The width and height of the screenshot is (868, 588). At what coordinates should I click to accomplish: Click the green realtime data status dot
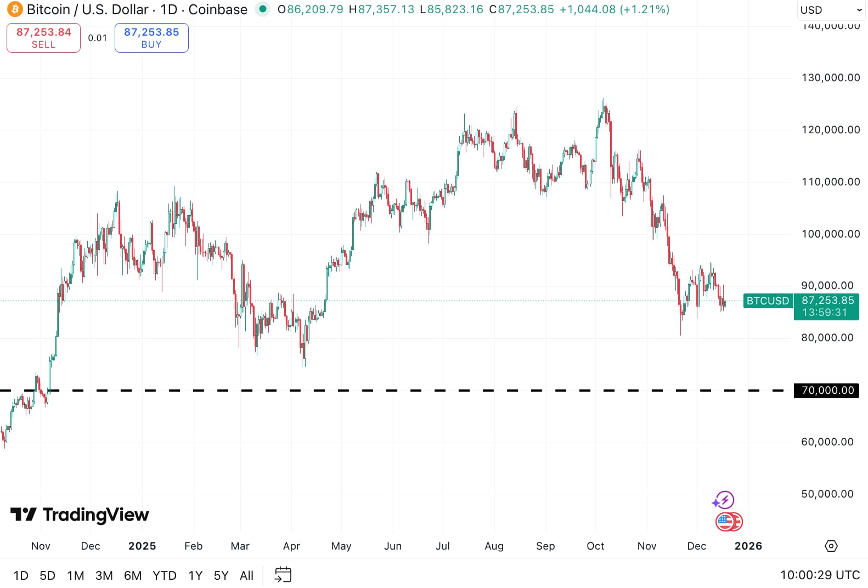pyautogui.click(x=262, y=9)
